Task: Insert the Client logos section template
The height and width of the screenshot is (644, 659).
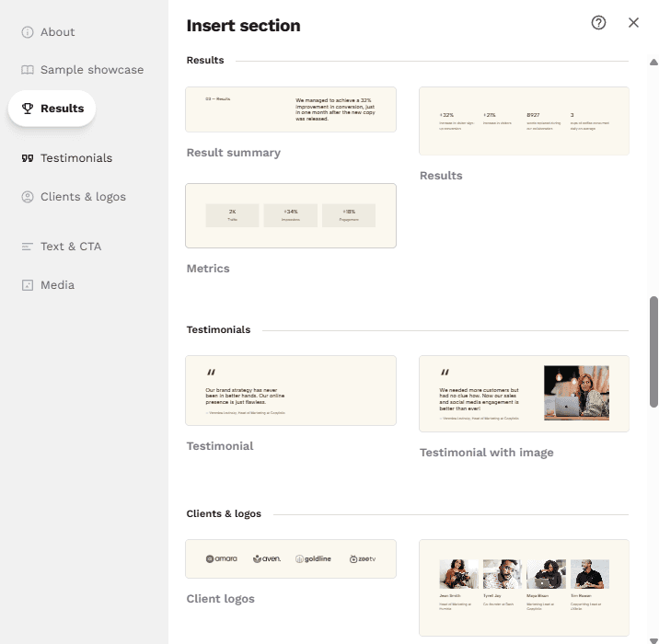Action: 291,558
